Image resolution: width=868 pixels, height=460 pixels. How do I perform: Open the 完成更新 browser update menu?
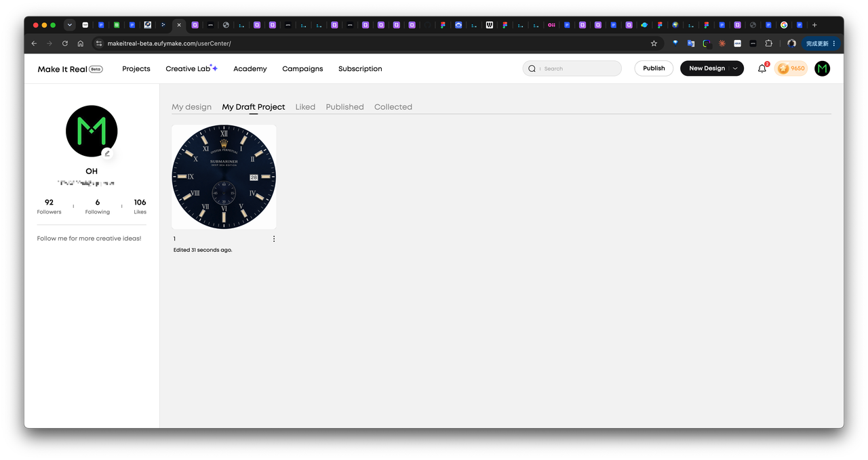(821, 43)
